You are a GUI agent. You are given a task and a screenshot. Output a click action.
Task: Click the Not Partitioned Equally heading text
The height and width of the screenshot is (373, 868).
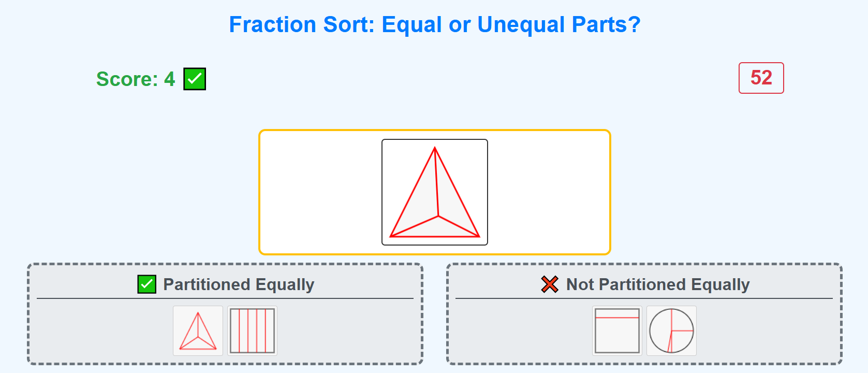[x=658, y=284]
